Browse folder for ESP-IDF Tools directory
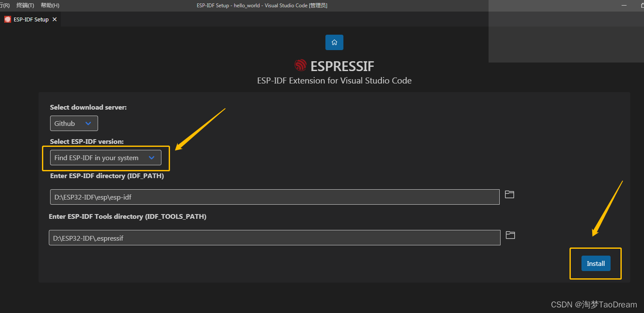The width and height of the screenshot is (644, 313). (510, 235)
